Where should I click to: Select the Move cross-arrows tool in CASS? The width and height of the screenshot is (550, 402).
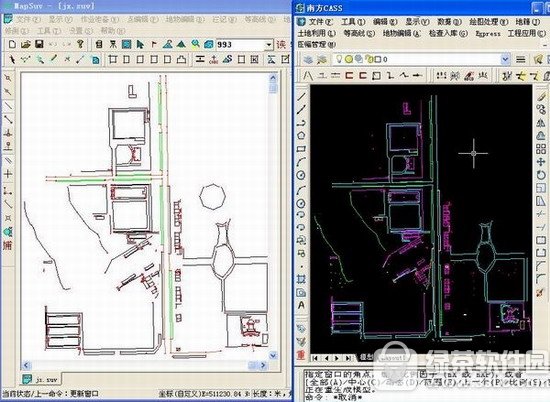[x=541, y=162]
